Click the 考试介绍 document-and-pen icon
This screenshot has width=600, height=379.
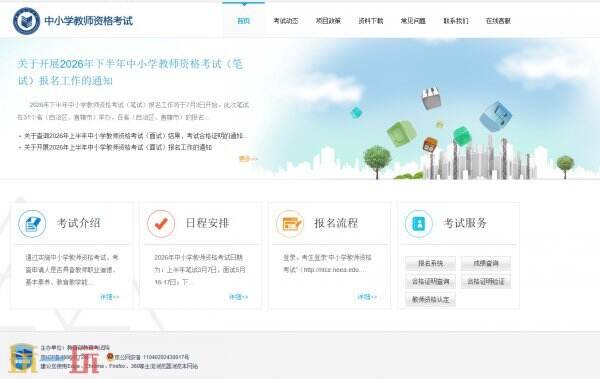(32, 223)
